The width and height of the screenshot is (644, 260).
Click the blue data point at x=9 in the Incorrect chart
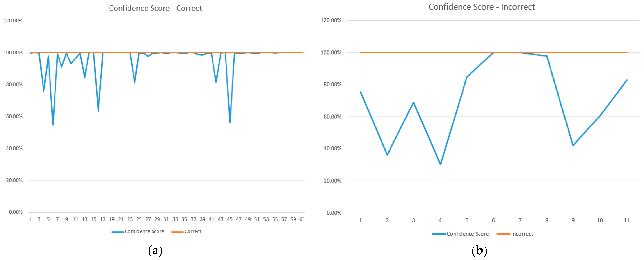[573, 145]
